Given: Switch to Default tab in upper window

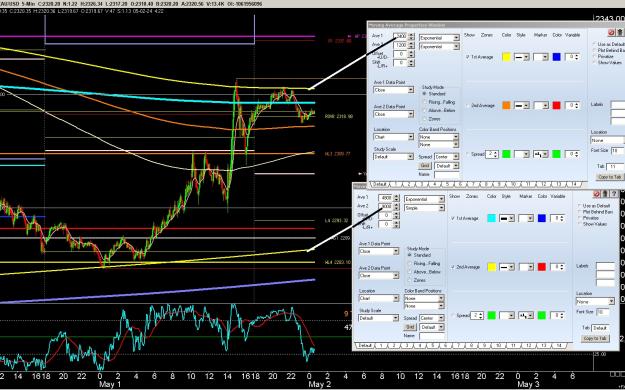Looking at the screenshot, I should 379,184.
